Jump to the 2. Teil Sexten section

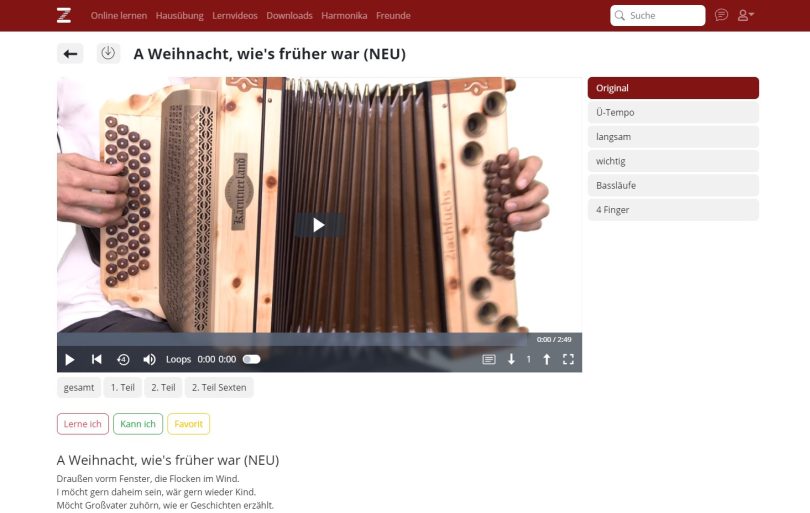pyautogui.click(x=219, y=387)
